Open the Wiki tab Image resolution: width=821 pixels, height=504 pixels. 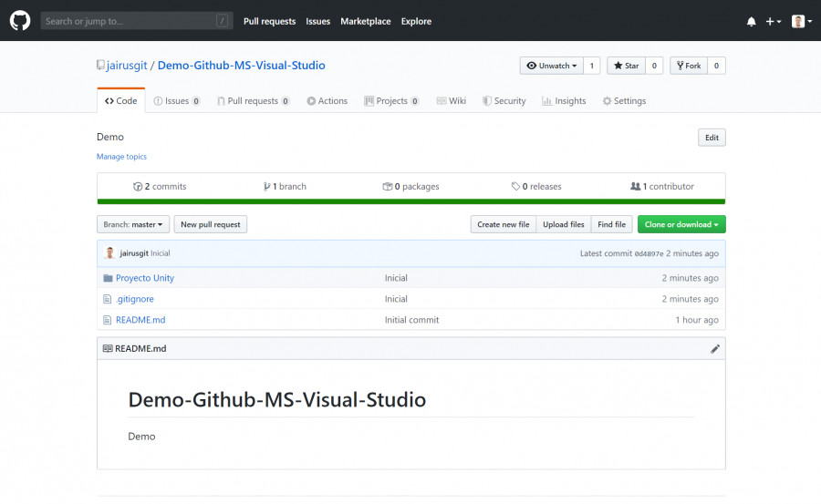(451, 101)
